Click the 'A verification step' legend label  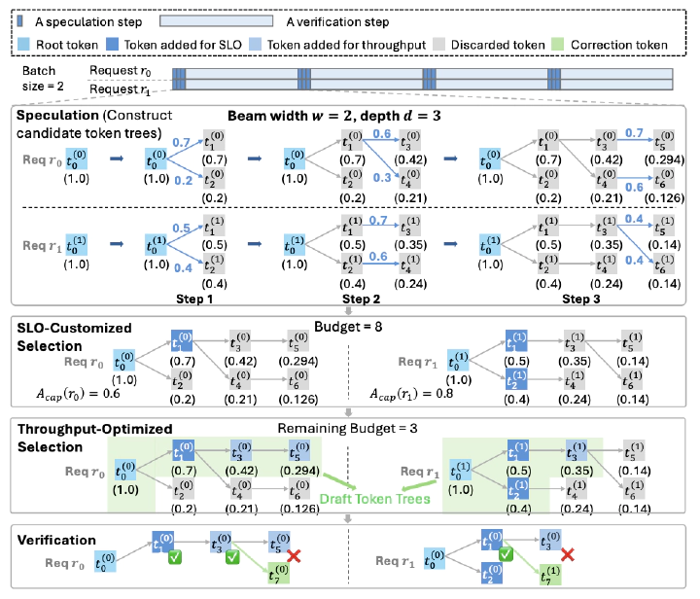337,21
